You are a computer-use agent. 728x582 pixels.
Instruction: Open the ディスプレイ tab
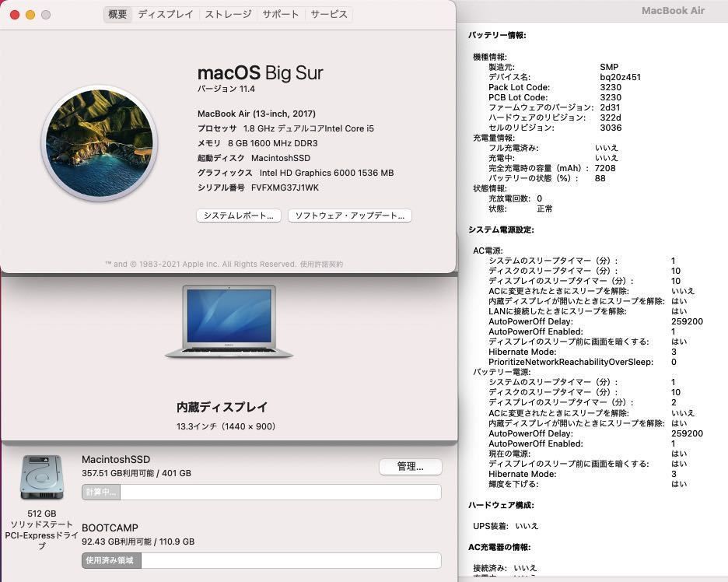pyautogui.click(x=166, y=15)
